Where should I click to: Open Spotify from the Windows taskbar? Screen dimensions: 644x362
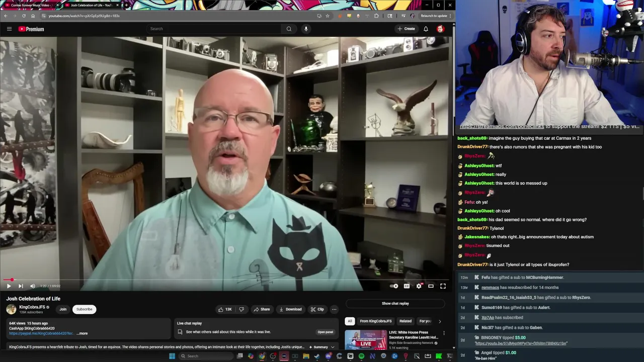point(361,356)
